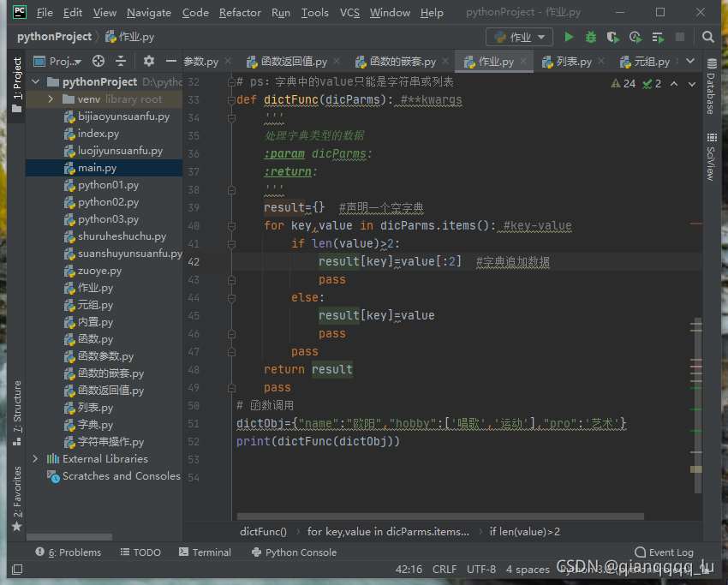Expand External Libraries node
728x585 pixels.
(x=35, y=459)
